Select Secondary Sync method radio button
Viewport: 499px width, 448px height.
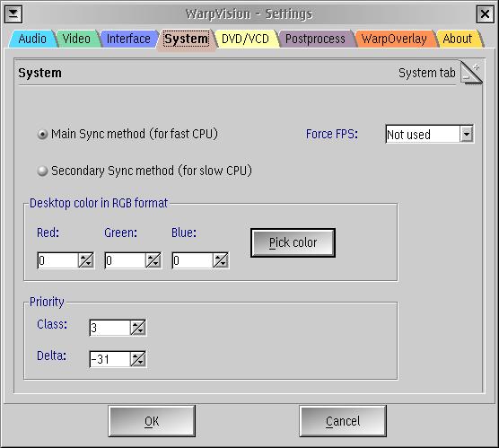pos(42,171)
